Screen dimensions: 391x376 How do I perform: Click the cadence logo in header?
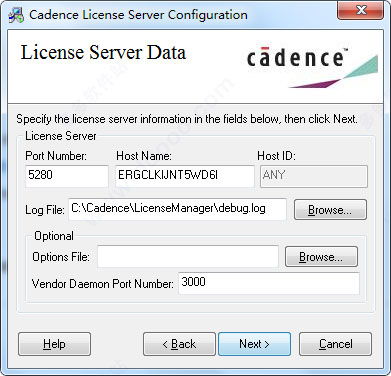click(x=312, y=68)
